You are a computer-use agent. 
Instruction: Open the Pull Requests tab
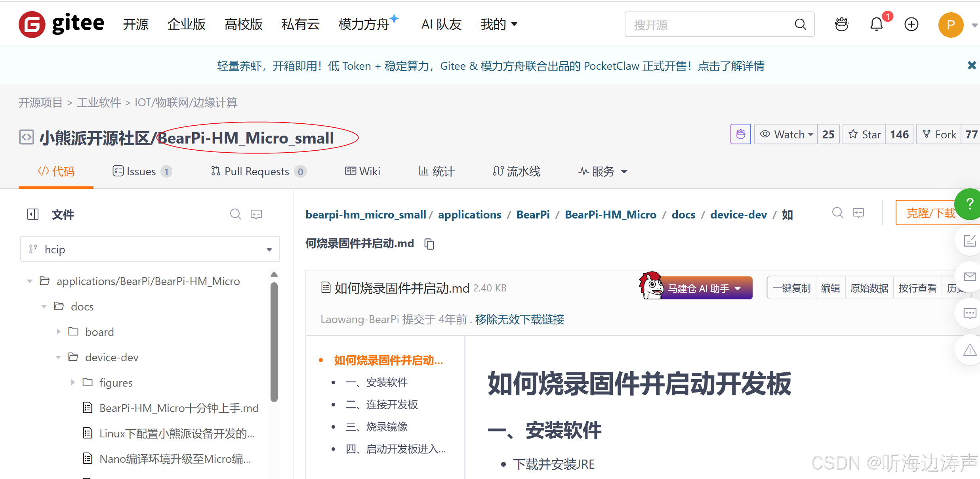pyautogui.click(x=259, y=171)
